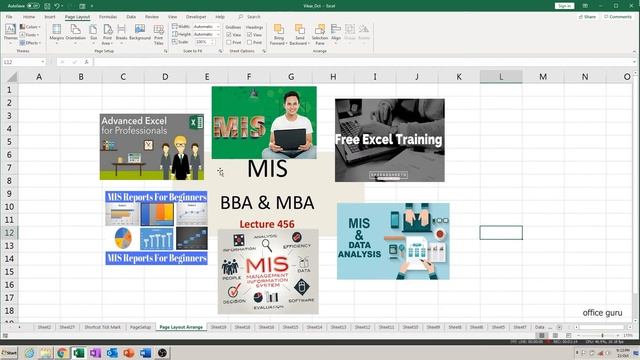Viewport: 640px width, 360px height.
Task: Switch to the Home tab
Action: click(x=29, y=17)
